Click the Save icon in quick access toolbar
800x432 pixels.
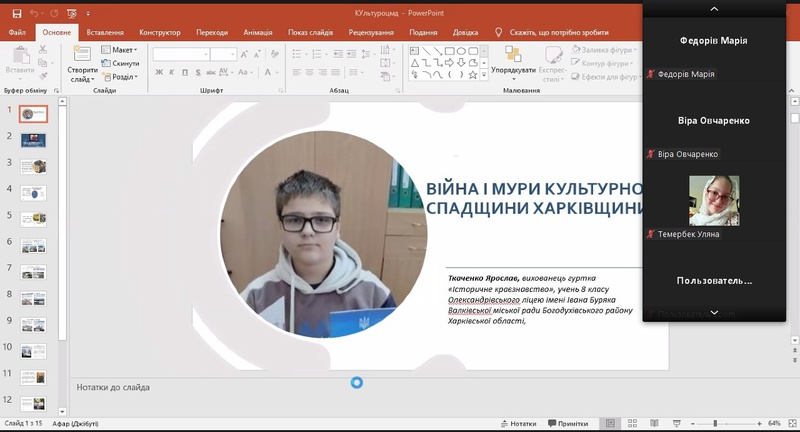(x=15, y=13)
